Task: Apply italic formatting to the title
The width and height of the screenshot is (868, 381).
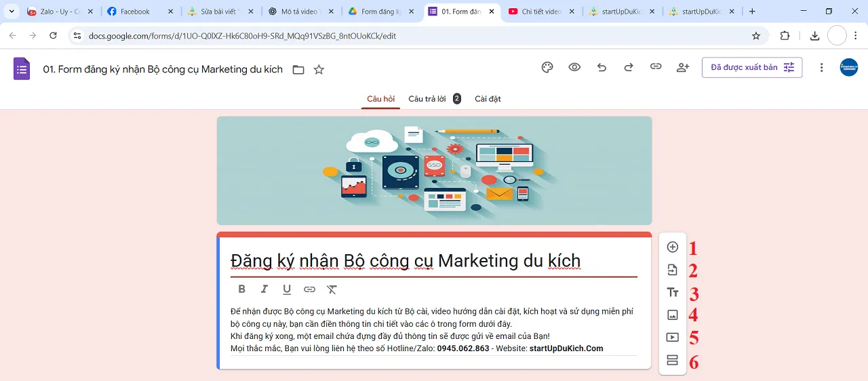Action: pos(264,289)
